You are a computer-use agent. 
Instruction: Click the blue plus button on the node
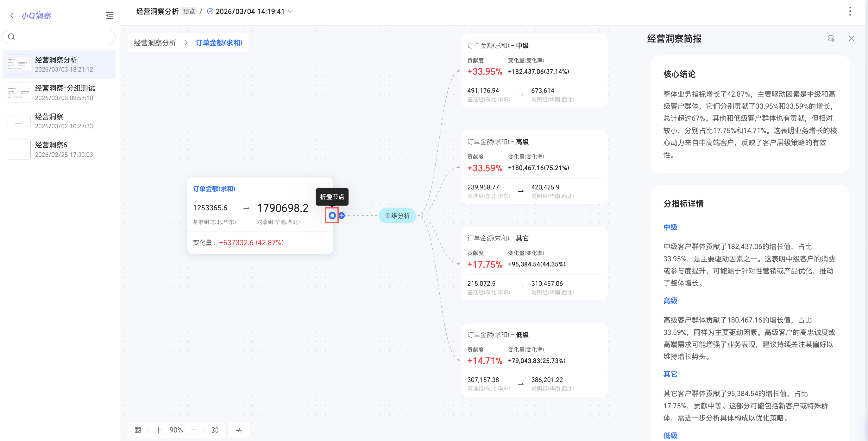click(x=342, y=215)
